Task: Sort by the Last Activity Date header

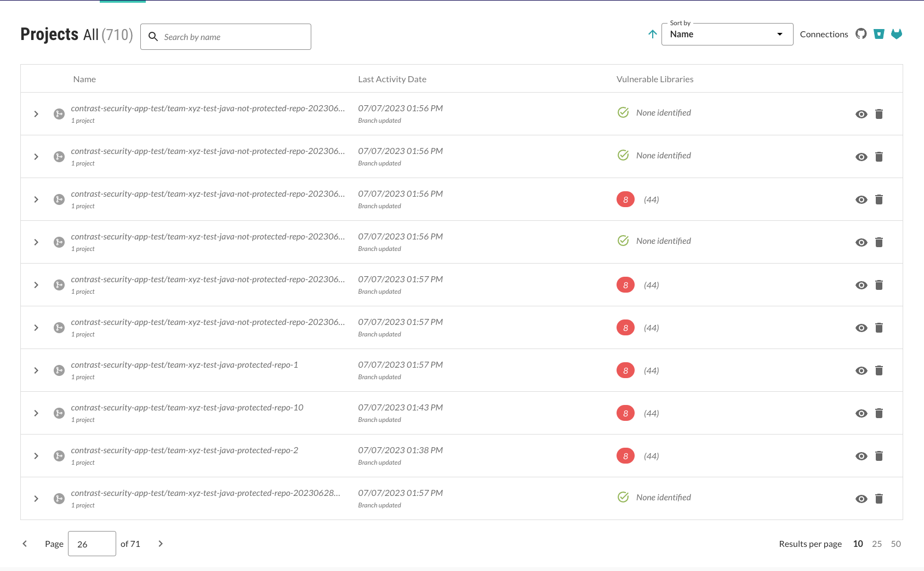Action: [x=392, y=79]
